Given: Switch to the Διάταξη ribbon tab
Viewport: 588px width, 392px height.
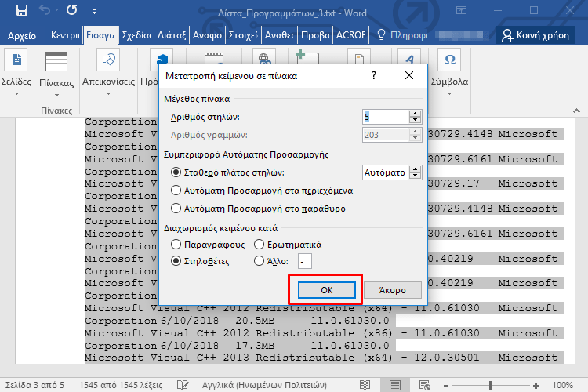Looking at the screenshot, I should click(172, 35).
